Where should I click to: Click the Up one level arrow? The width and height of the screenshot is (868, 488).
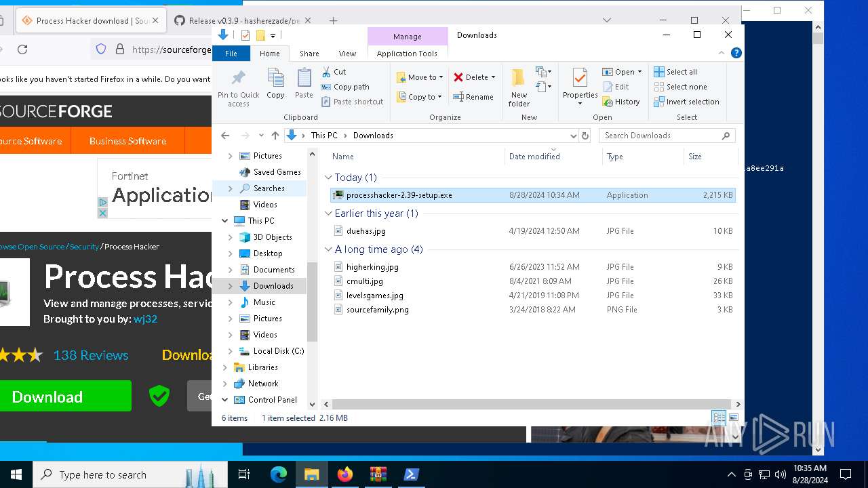tap(275, 136)
